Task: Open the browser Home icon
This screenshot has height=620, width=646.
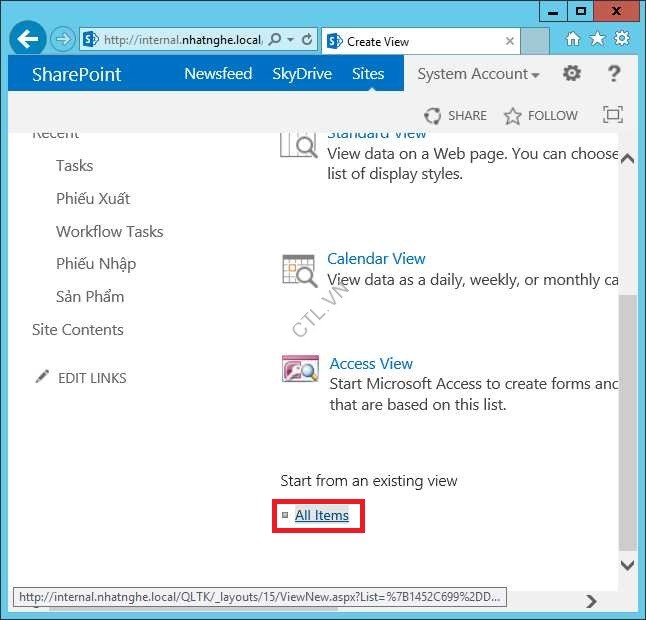Action: coord(573,39)
